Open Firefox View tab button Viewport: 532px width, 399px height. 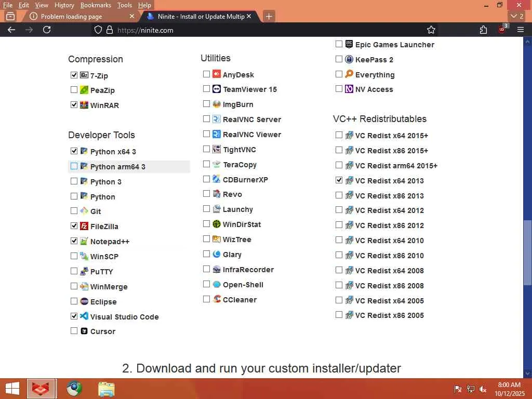(10, 16)
